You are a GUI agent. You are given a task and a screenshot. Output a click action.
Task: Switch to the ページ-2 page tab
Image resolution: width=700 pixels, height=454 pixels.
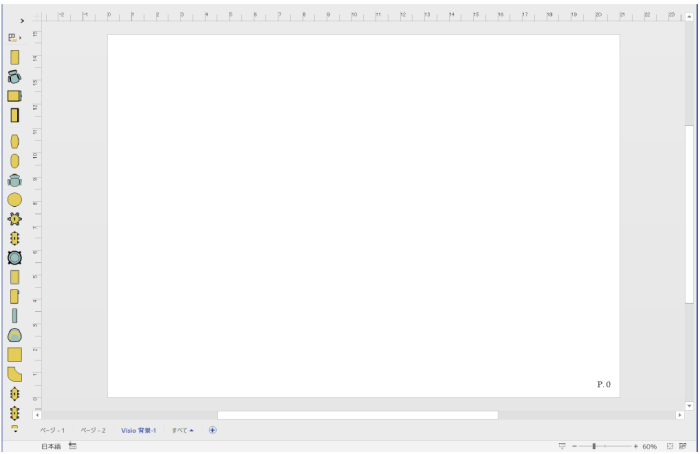93,430
